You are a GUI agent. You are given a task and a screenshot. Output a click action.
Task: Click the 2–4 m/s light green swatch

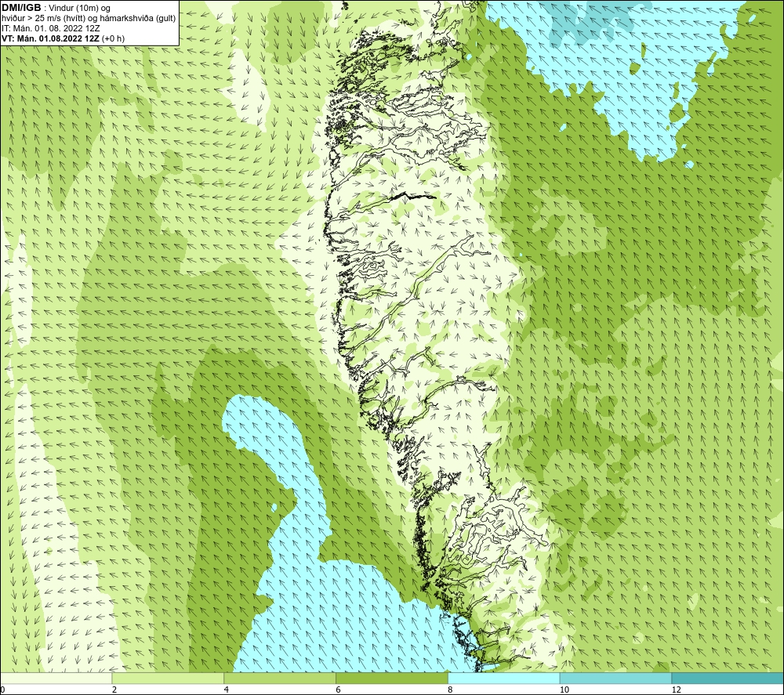(x=168, y=678)
